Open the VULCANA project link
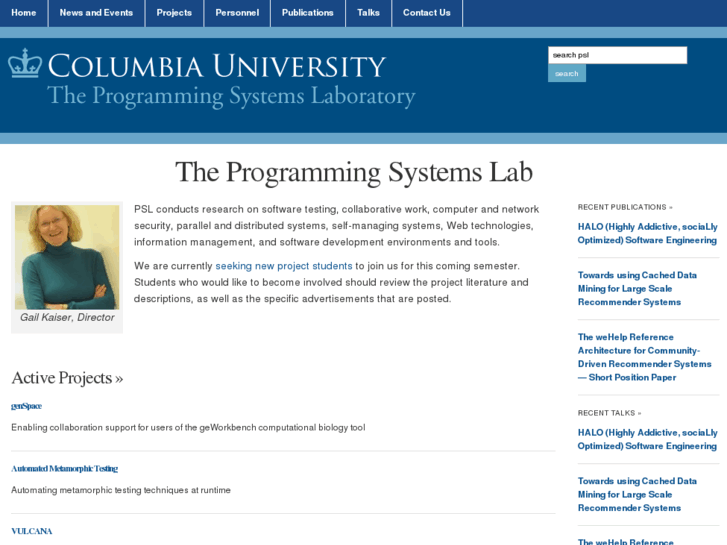The height and width of the screenshot is (545, 727). point(32,531)
